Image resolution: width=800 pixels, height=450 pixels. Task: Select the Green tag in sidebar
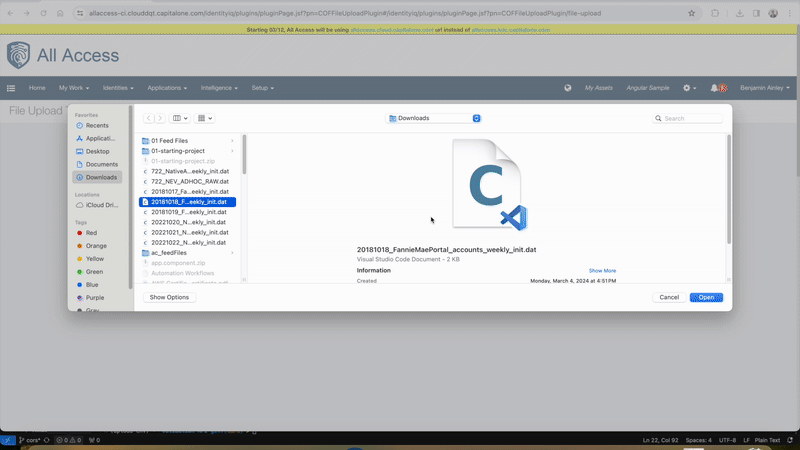pos(94,272)
